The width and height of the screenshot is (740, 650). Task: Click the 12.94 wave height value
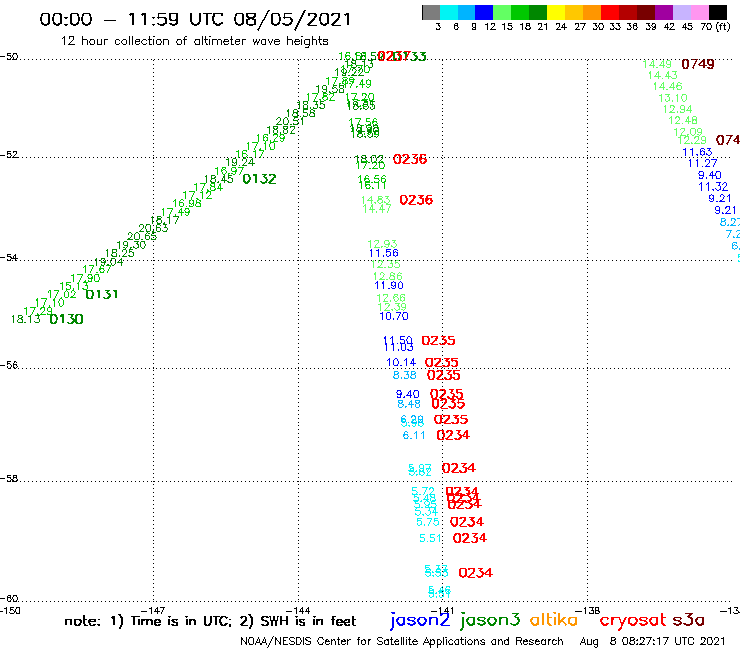point(677,110)
